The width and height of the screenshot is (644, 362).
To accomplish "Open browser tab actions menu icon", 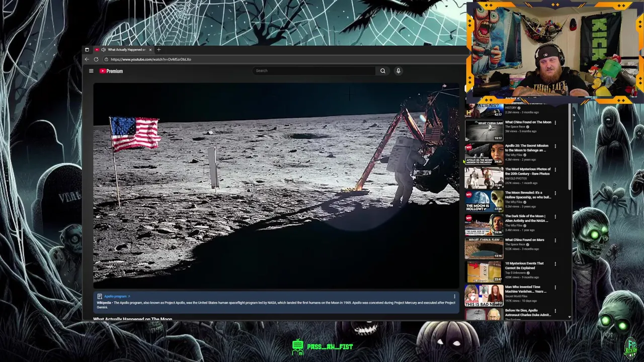I will coord(87,50).
